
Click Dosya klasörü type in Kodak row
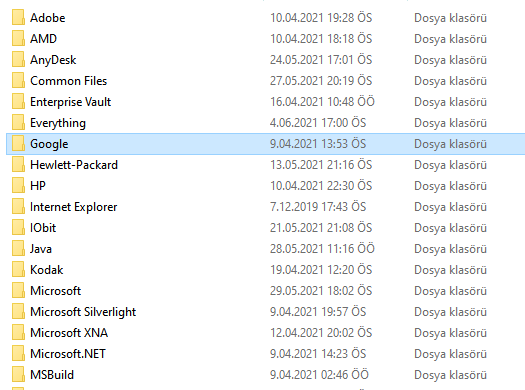[450, 270]
